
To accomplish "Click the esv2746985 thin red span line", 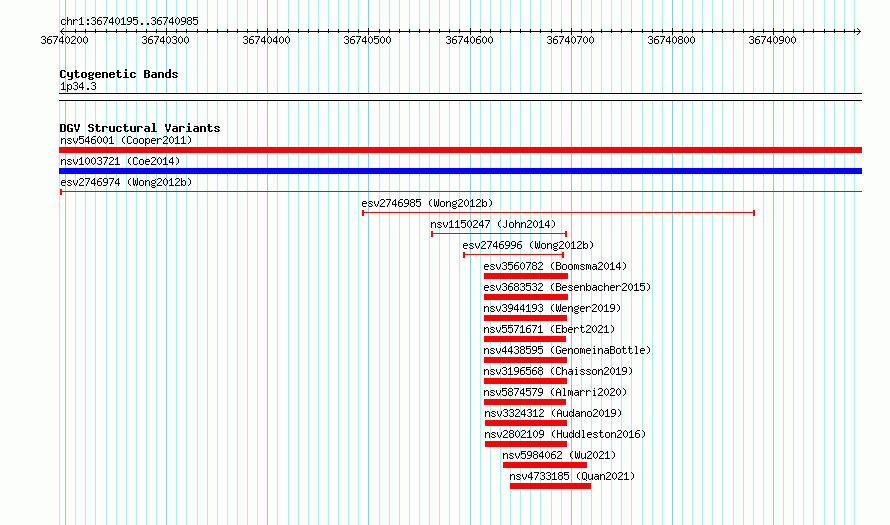I will tap(559, 213).
